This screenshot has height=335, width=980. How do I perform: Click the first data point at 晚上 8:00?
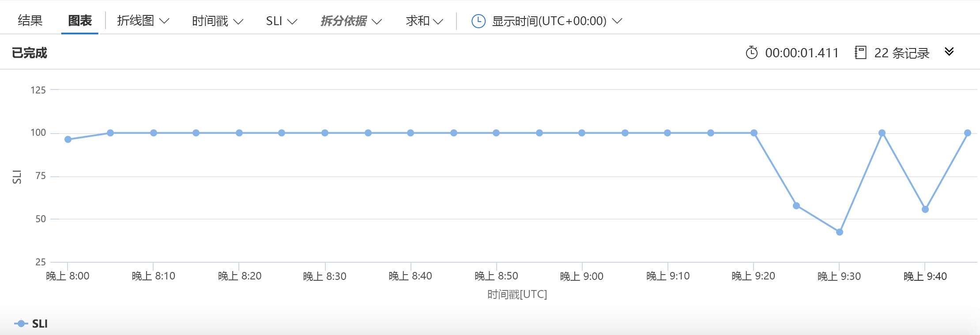tap(68, 139)
